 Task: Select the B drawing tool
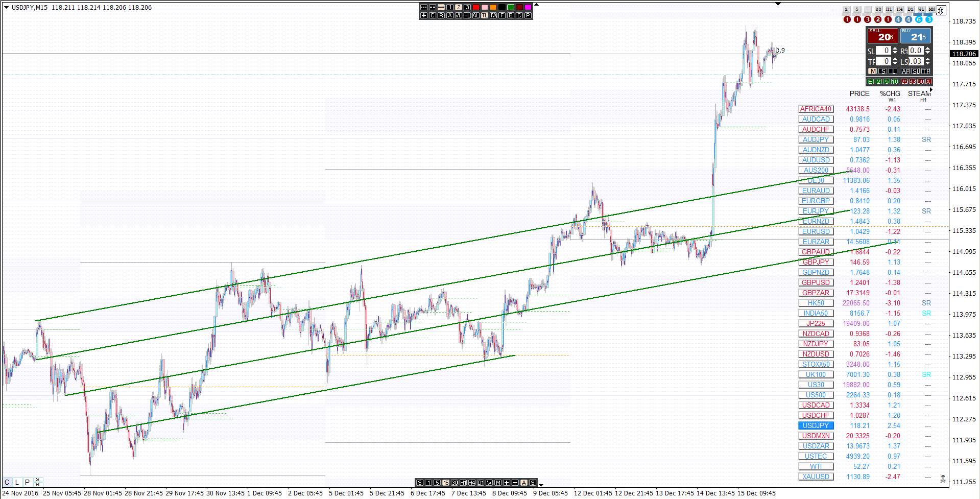[511, 15]
